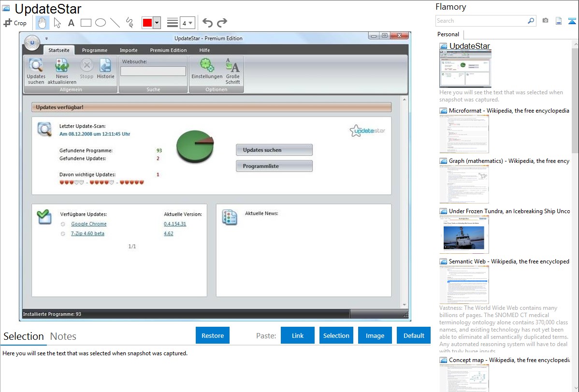Choose the text annotation tool
This screenshot has width=579, height=392.
(71, 23)
